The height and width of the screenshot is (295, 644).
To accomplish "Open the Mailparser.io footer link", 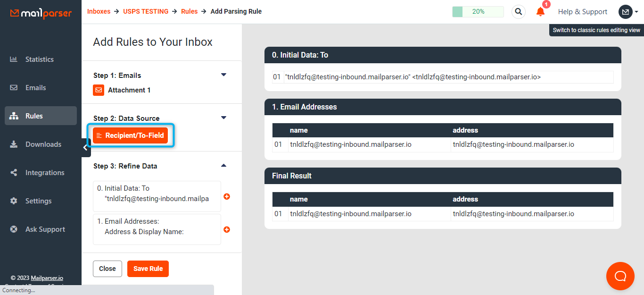I will (x=47, y=278).
